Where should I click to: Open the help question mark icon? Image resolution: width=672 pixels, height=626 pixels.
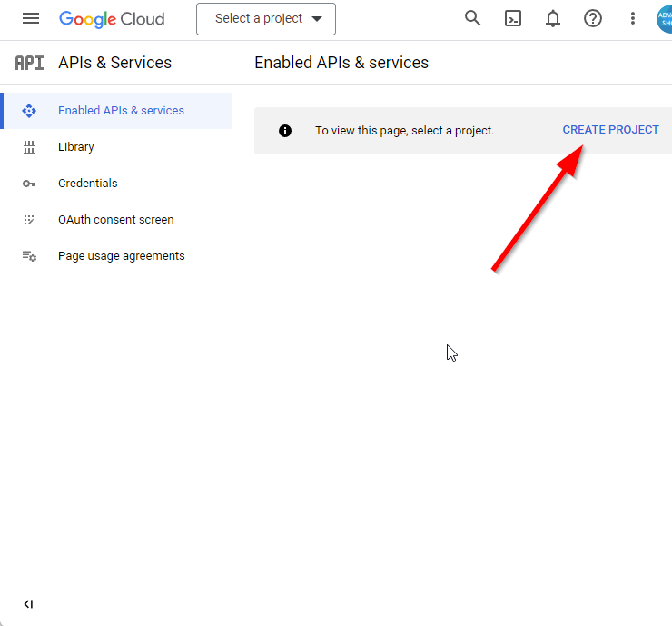pyautogui.click(x=593, y=18)
